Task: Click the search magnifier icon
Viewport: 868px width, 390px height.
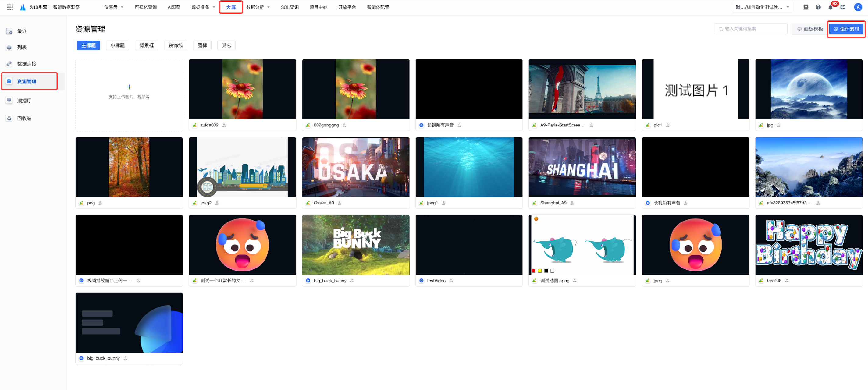Action: pyautogui.click(x=720, y=29)
